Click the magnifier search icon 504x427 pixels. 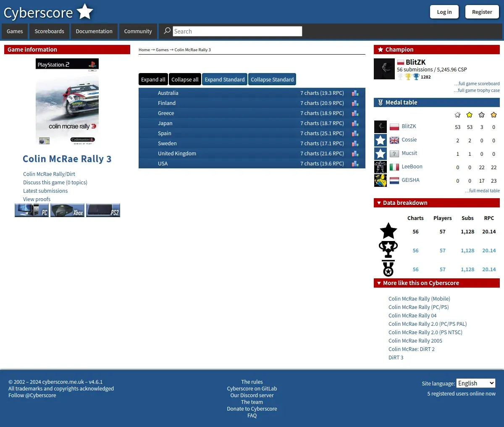[x=167, y=31]
